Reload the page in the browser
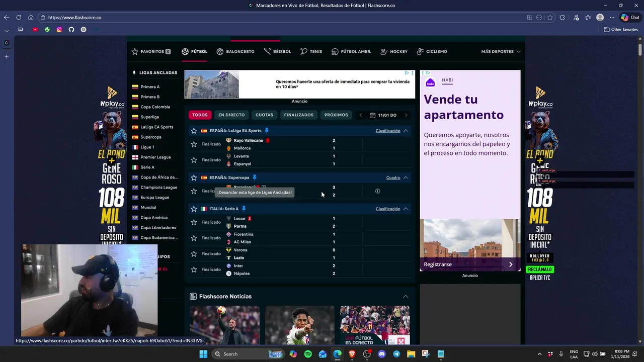The height and width of the screenshot is (362, 644). point(19,18)
